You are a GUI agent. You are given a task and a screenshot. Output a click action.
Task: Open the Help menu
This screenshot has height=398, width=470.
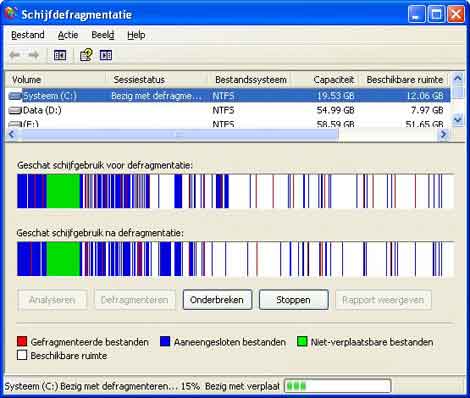(136, 35)
